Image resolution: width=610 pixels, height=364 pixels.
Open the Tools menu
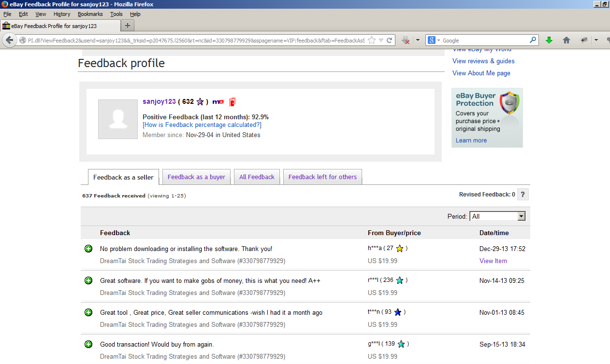pos(116,14)
